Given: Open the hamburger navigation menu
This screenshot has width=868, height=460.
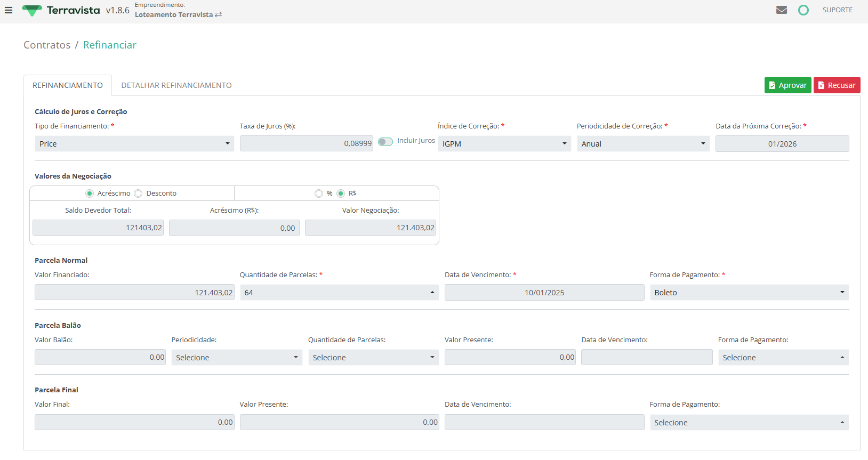Looking at the screenshot, I should pos(9,10).
